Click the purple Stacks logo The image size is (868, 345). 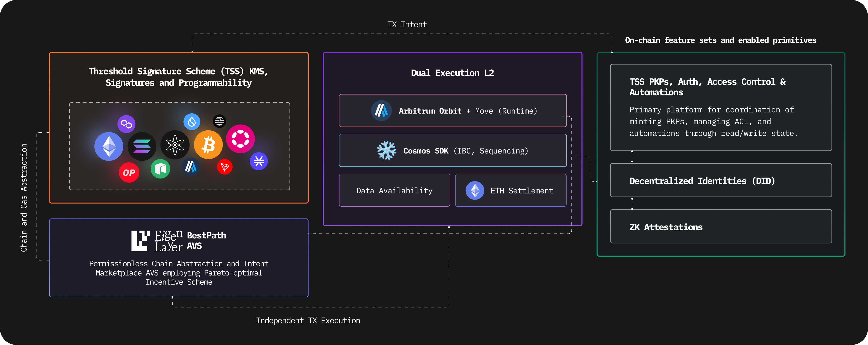pos(259,161)
